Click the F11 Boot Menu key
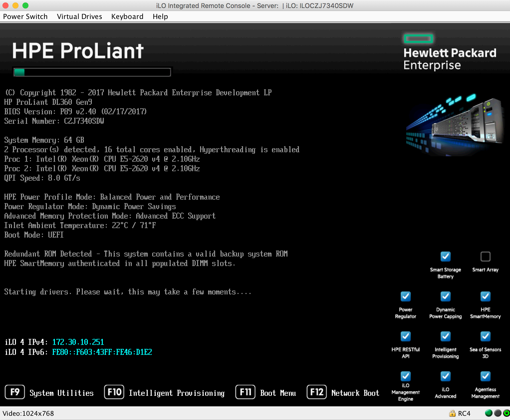 pyautogui.click(x=245, y=392)
